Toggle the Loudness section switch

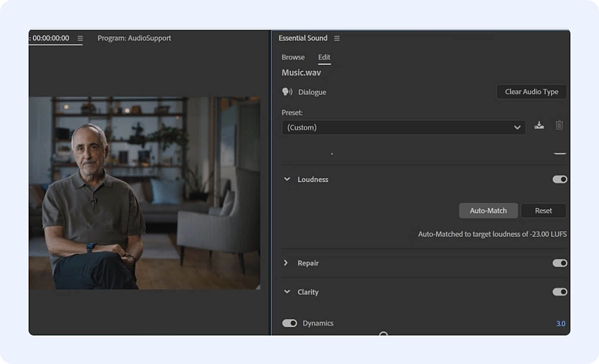pyautogui.click(x=560, y=180)
